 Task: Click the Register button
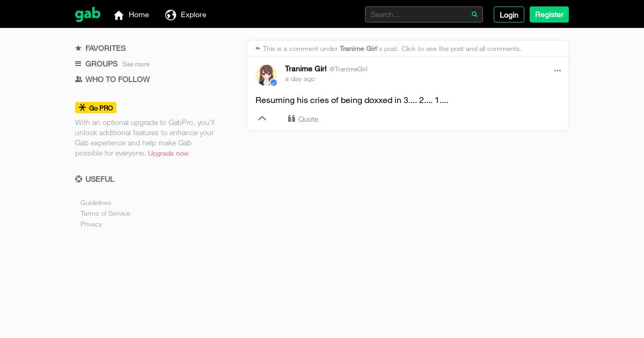click(x=549, y=14)
